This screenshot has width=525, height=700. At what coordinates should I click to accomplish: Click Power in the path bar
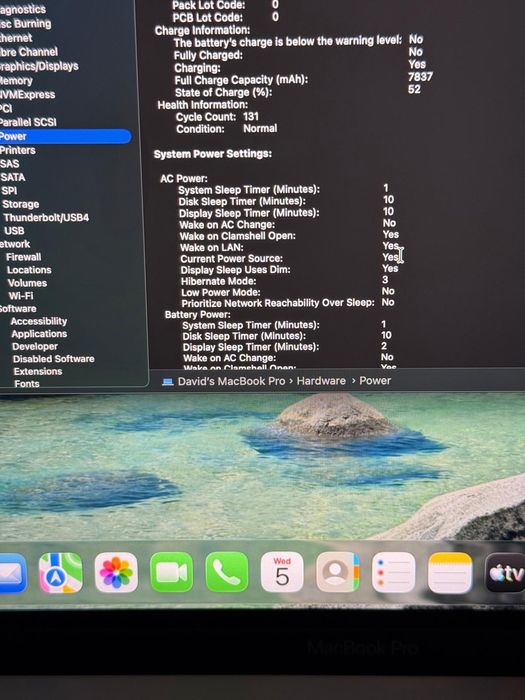click(x=375, y=381)
